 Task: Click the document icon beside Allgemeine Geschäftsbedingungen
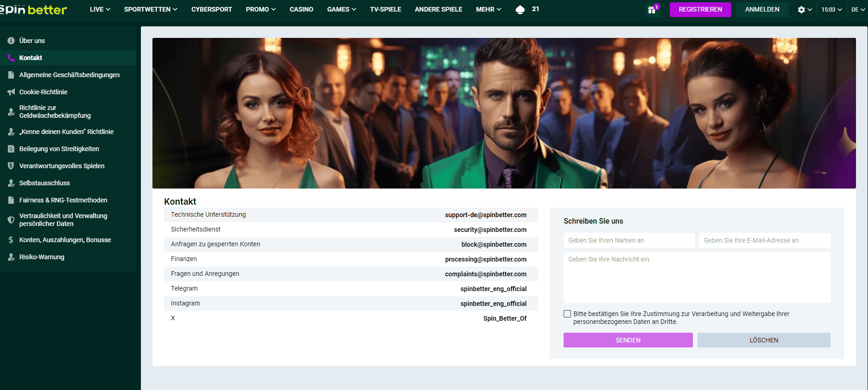[x=11, y=75]
